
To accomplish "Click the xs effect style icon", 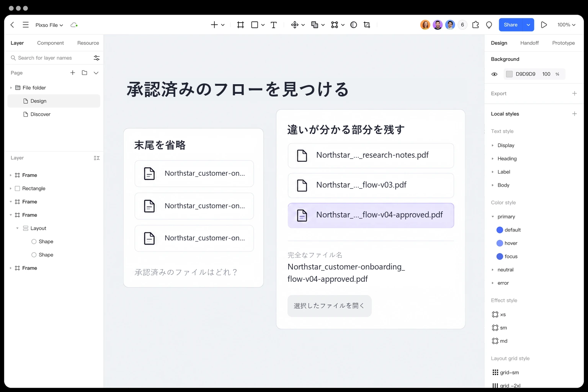I will (495, 315).
